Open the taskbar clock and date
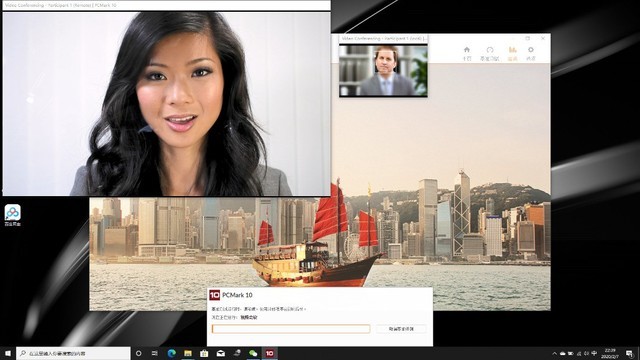Image resolution: width=640 pixels, height=360 pixels. point(610,353)
